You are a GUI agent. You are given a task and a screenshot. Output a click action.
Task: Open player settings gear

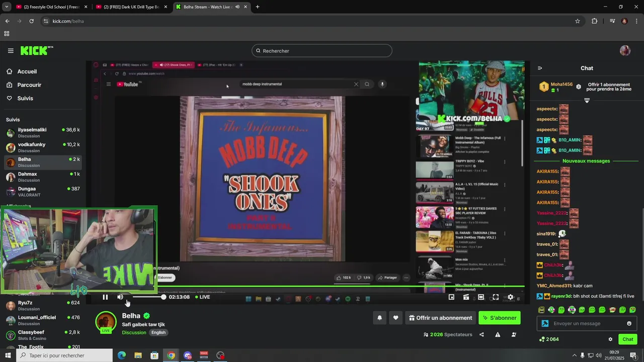tap(510, 297)
